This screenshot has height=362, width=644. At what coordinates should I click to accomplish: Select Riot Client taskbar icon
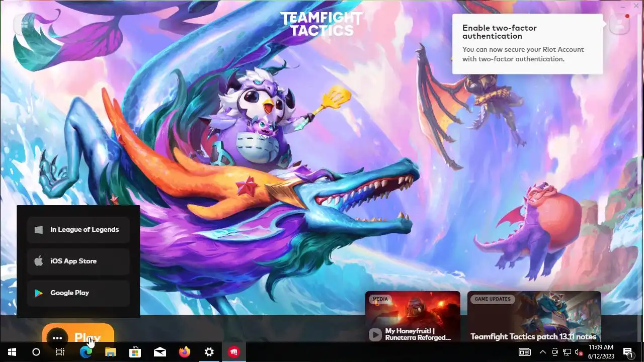[234, 352]
